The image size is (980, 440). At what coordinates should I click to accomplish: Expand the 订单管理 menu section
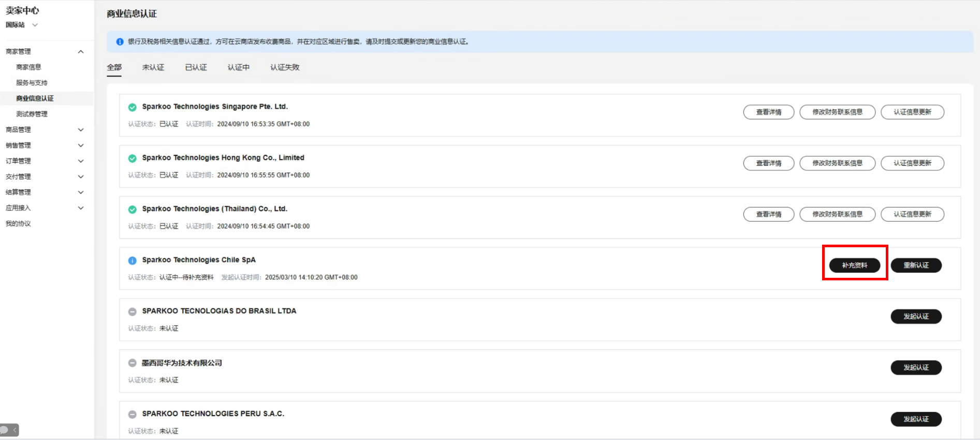point(81,161)
